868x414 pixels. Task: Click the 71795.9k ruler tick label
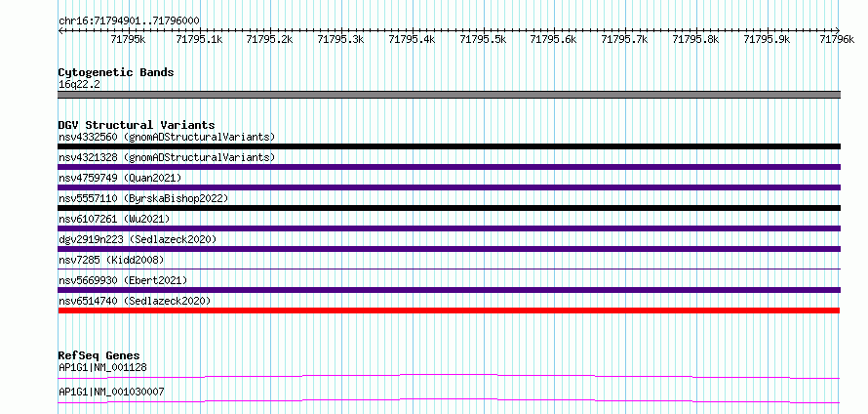[767, 39]
